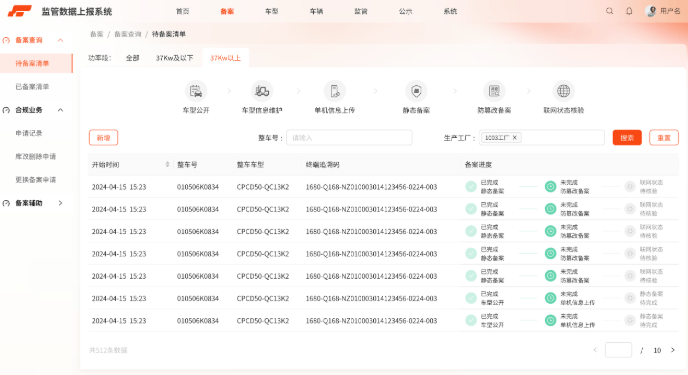Open 公示 in top navigation
The width and height of the screenshot is (688, 375).
[x=405, y=11]
